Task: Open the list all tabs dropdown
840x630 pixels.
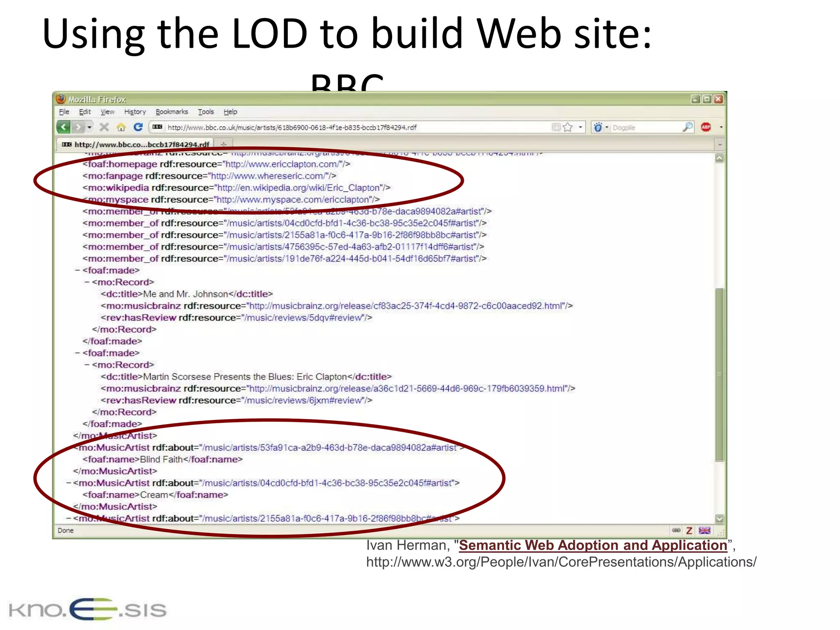Action: pyautogui.click(x=720, y=145)
